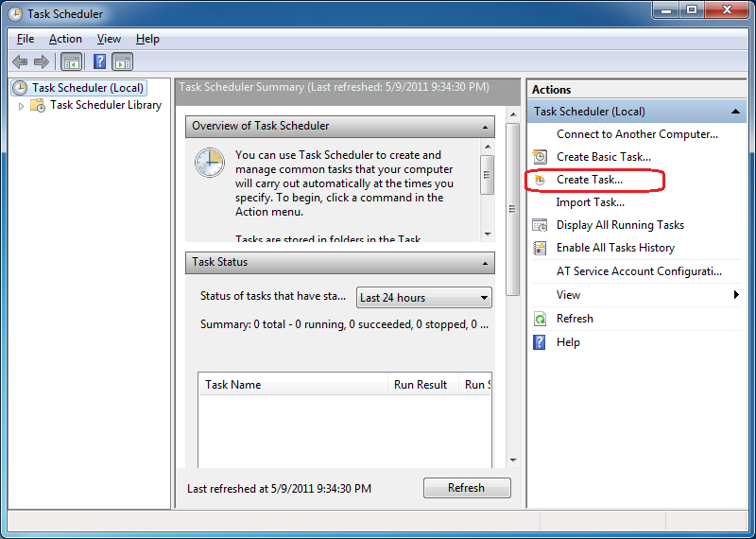The height and width of the screenshot is (539, 756).
Task: Click the blue Help toolbar icon
Action: pyautogui.click(x=98, y=62)
